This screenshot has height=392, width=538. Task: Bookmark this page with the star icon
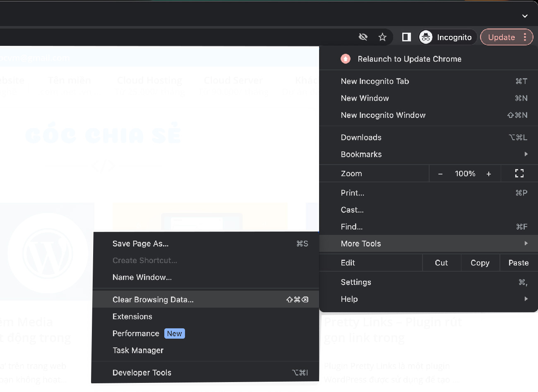(x=382, y=37)
